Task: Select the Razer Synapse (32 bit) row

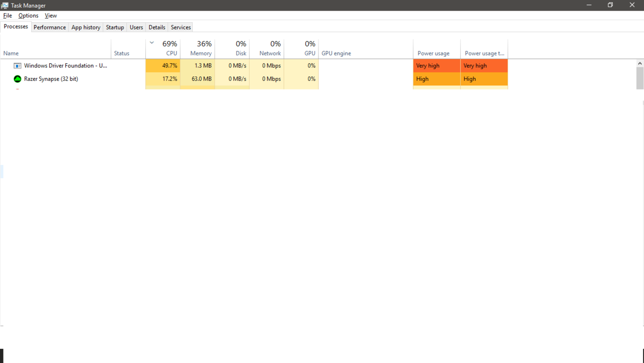Action: (254, 79)
